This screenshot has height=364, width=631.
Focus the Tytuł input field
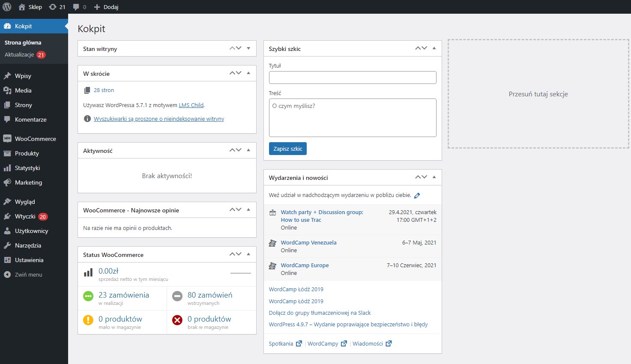coord(353,78)
